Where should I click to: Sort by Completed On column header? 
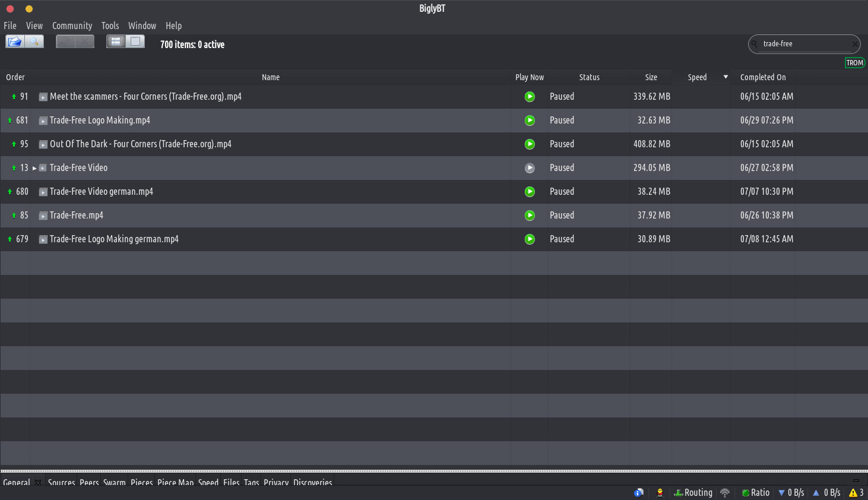pyautogui.click(x=763, y=77)
